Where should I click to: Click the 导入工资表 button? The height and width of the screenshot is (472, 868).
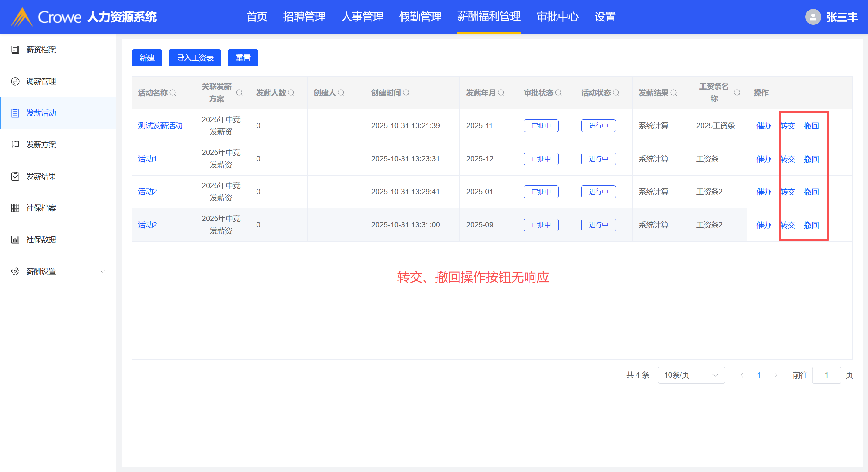(195, 58)
